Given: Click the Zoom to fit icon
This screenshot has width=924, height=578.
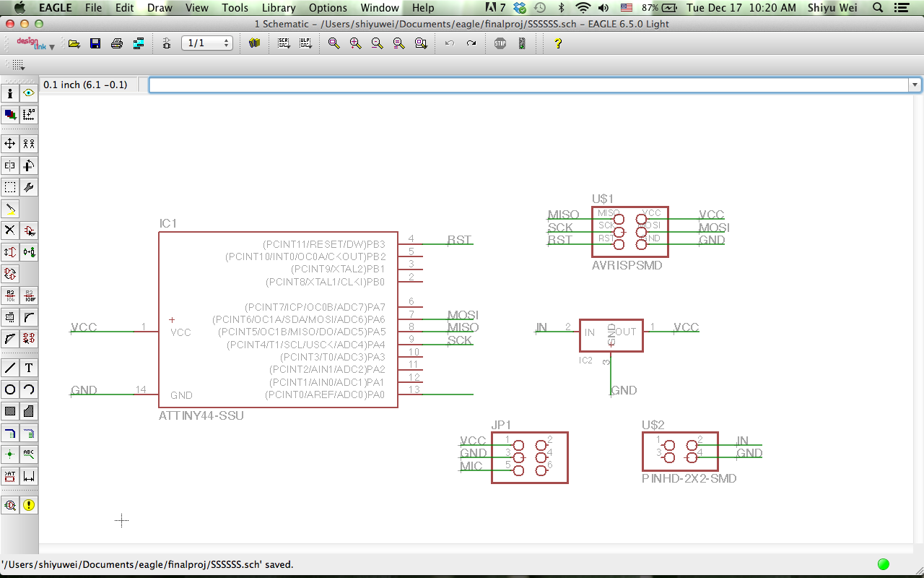Looking at the screenshot, I should tap(334, 43).
